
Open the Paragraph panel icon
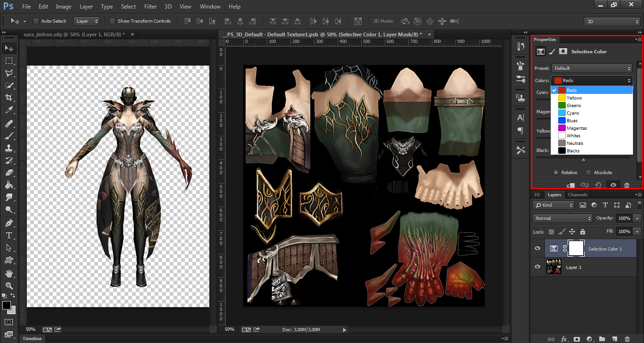pos(520,130)
